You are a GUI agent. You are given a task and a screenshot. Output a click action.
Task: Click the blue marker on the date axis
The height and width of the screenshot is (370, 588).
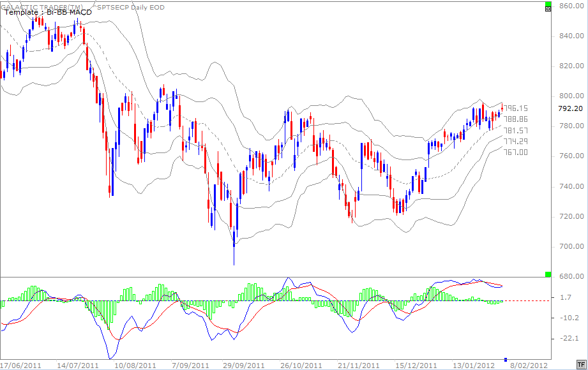(506, 360)
